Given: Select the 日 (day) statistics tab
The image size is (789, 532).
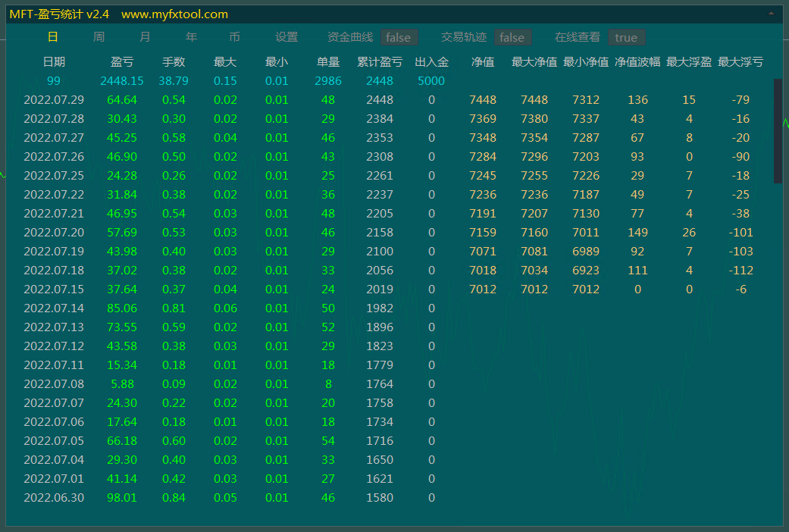Looking at the screenshot, I should [52, 36].
